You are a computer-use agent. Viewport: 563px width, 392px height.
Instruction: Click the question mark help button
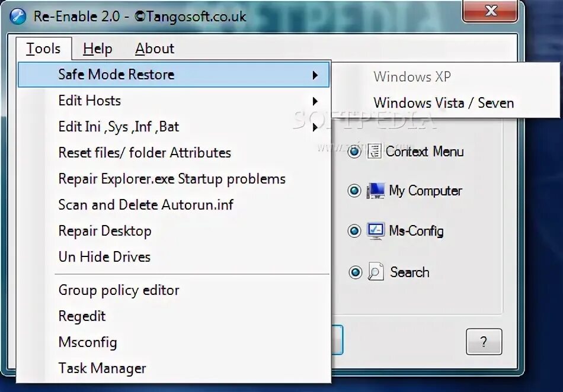tap(484, 342)
